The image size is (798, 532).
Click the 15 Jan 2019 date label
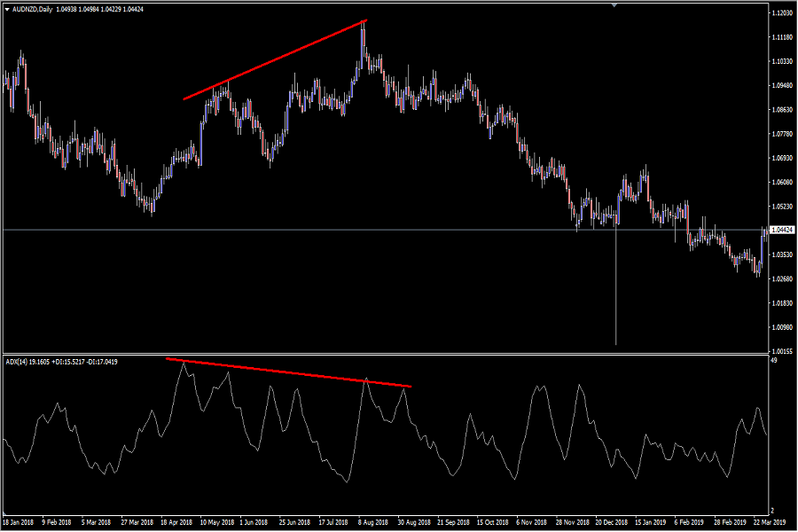pos(651,522)
